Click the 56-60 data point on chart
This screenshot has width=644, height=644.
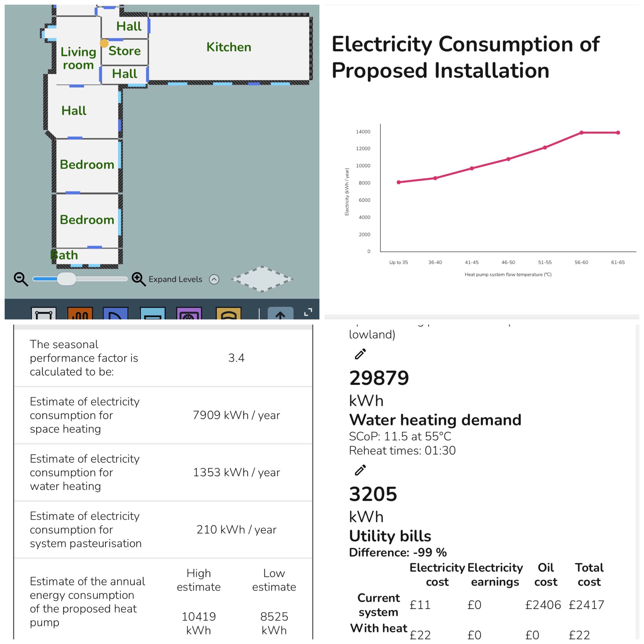pos(581,133)
